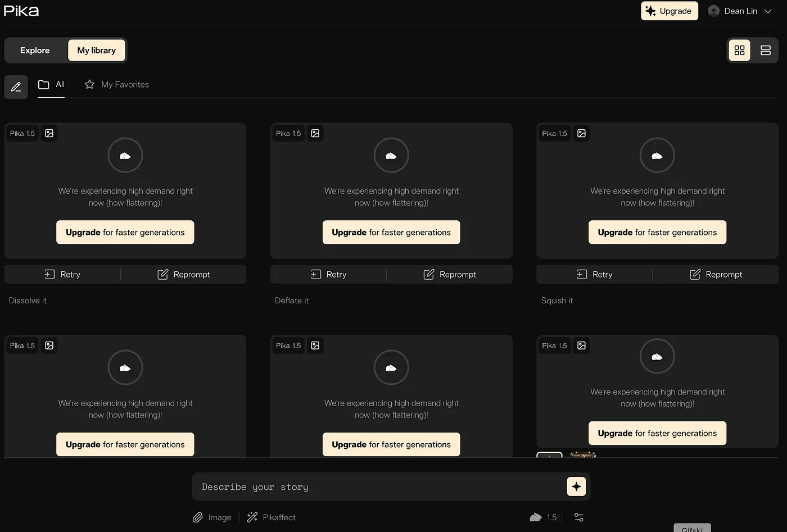Open the 1.5 model version selector
Viewport: 787px width, 532px height.
(543, 517)
